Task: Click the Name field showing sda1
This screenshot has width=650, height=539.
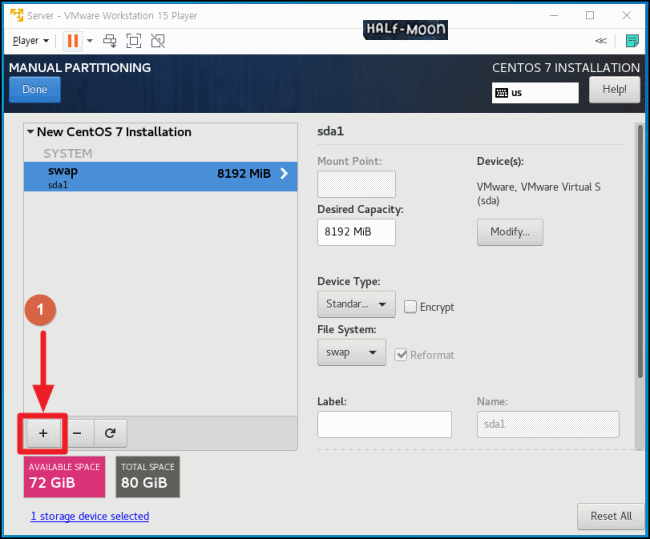Action: [548, 425]
